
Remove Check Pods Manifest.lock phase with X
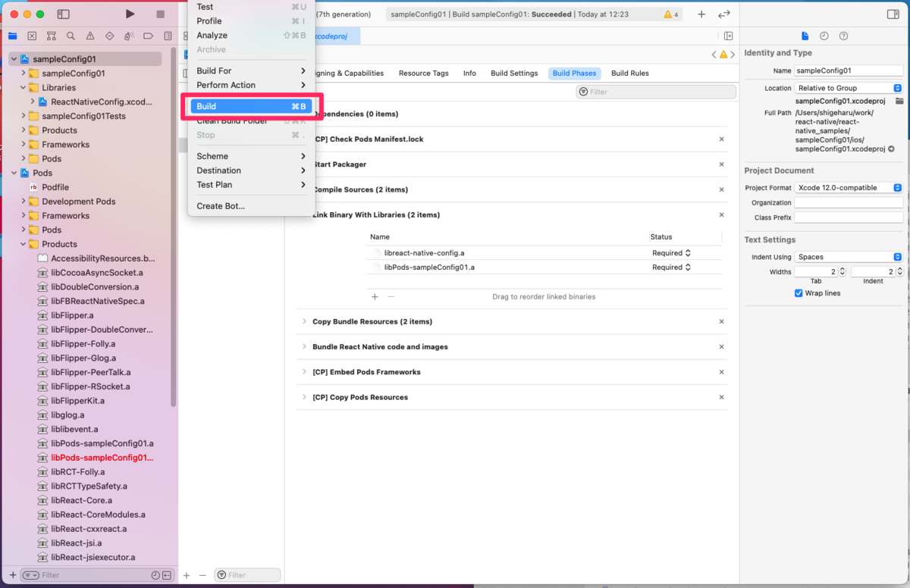(x=721, y=139)
